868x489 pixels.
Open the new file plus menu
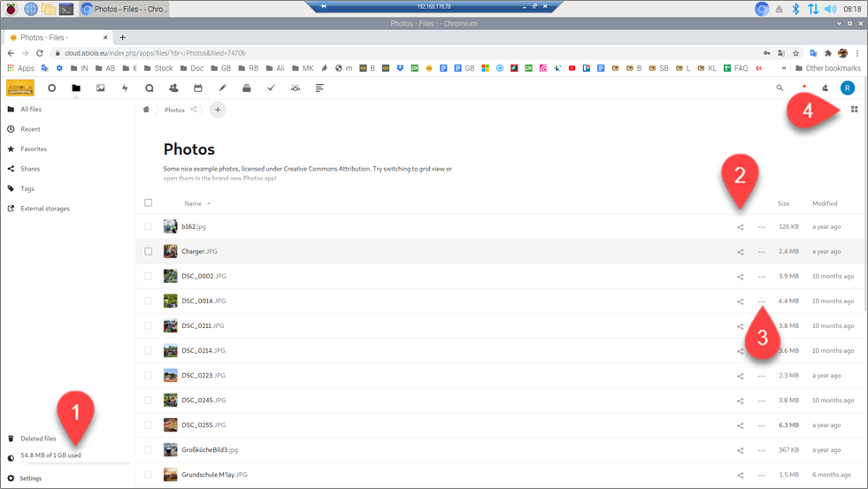point(218,110)
